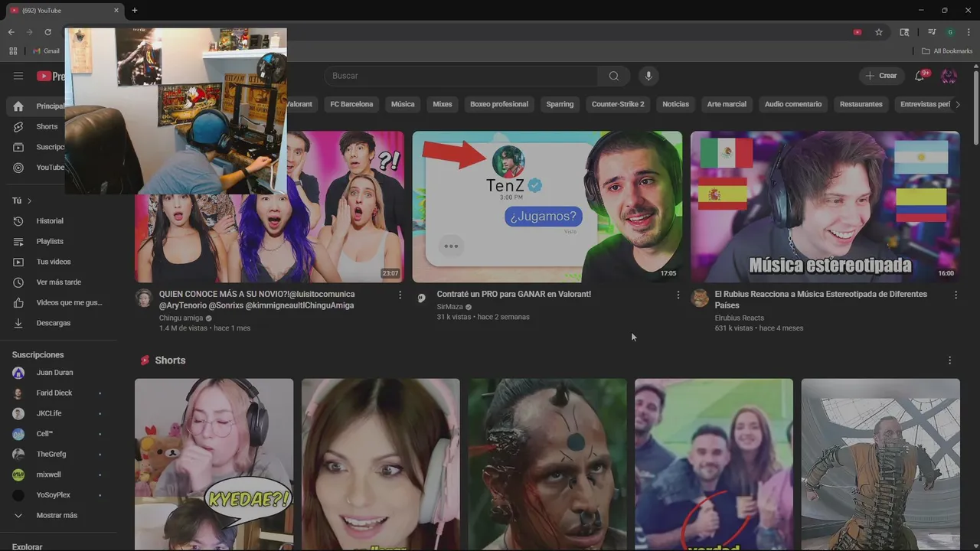Screen dimensions: 980x551
Task: Open the notifications bell
Action: click(920, 76)
